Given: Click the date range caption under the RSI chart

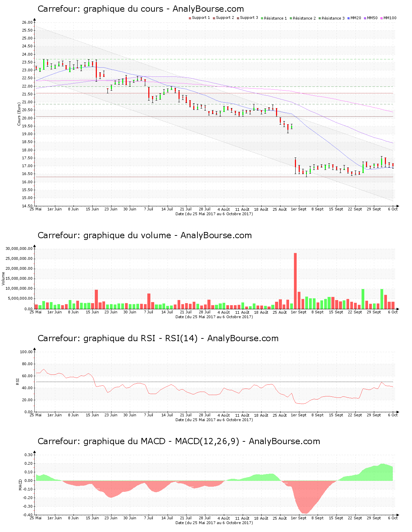Looking at the screenshot, I should pyautogui.click(x=214, y=420).
